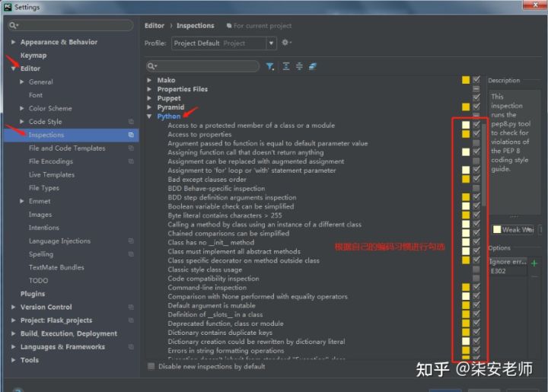
Task: Toggle 'Bad except clauses order' checkbox
Action: (476, 179)
